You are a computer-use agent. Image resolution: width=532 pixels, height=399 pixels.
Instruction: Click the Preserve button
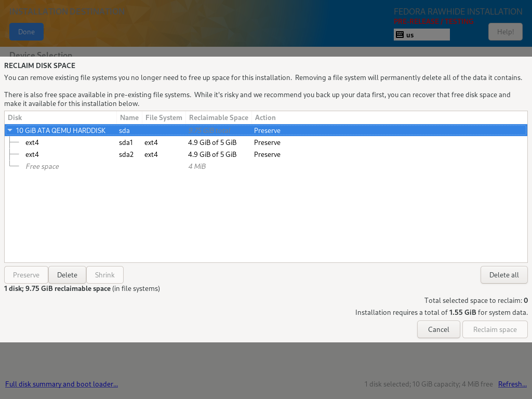(26, 275)
